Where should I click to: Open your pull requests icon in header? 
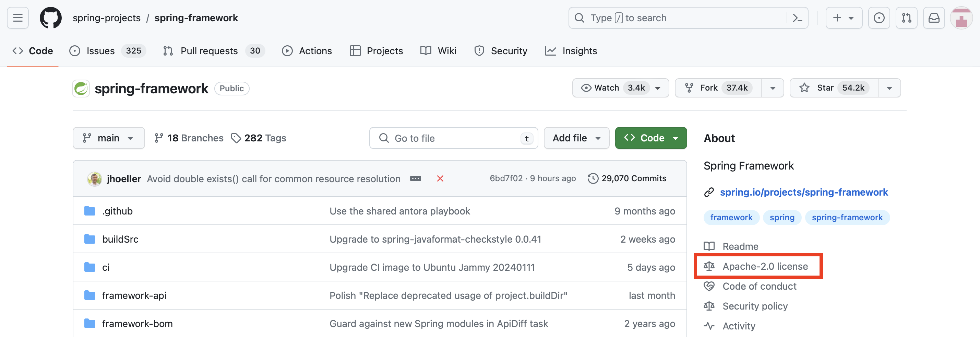906,18
